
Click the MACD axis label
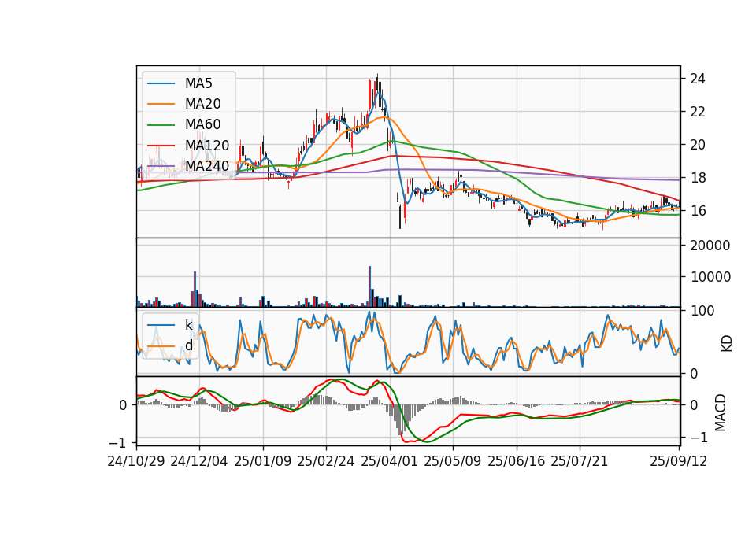720,412
